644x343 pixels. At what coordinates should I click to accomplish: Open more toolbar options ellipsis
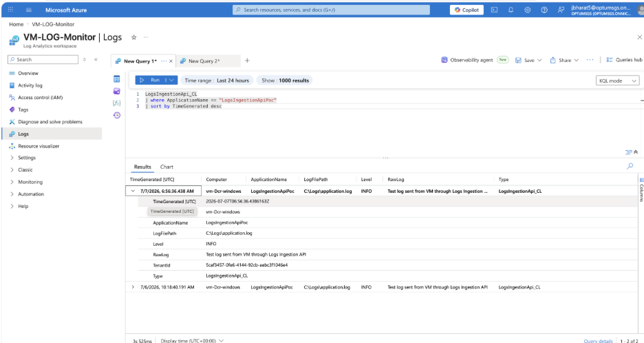590,60
